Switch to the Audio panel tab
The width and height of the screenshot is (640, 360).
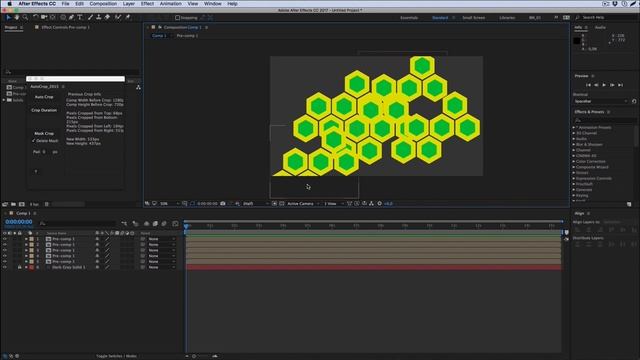tap(600, 27)
